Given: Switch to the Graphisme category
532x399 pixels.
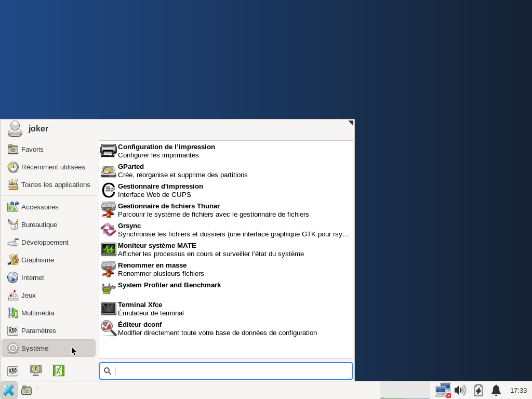Looking at the screenshot, I should point(48,260).
